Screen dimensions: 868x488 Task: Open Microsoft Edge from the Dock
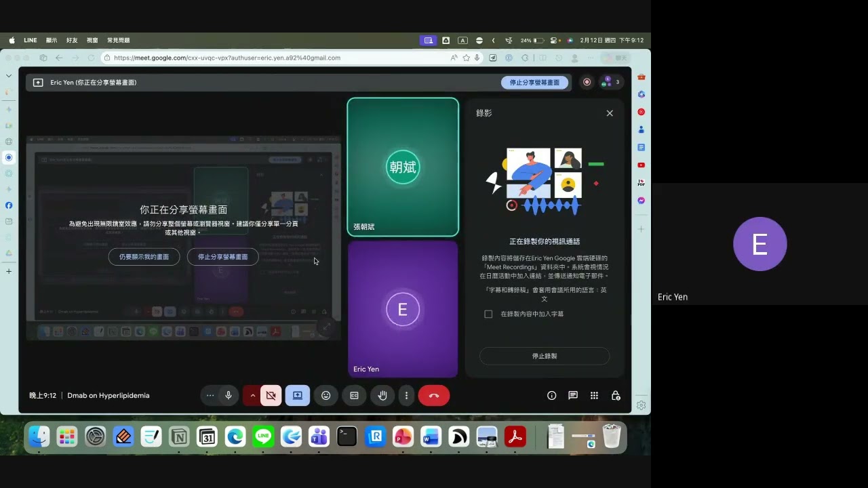pos(235,436)
